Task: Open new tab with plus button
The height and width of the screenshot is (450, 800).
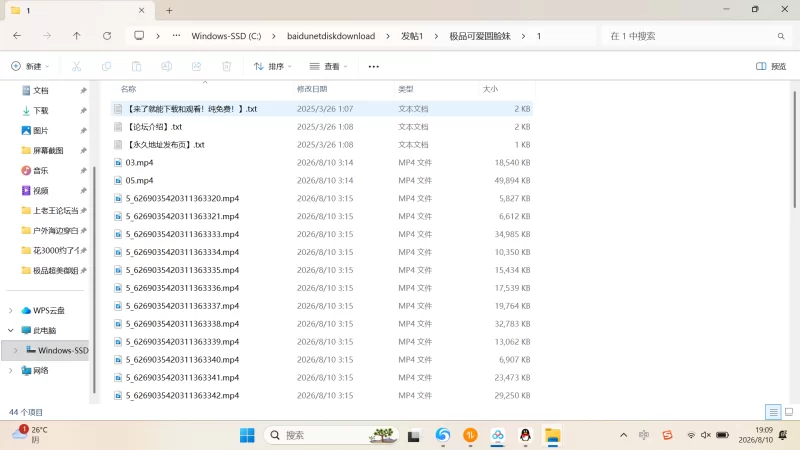Action: tap(169, 10)
